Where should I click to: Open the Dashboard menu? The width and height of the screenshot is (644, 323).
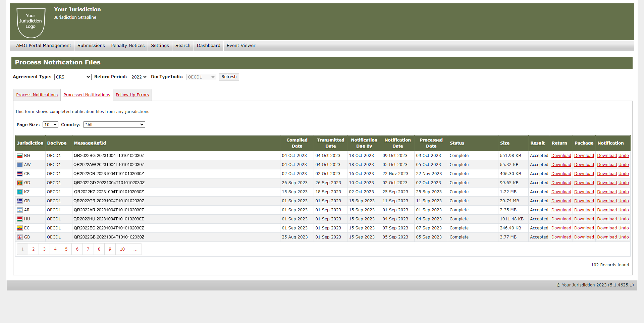click(x=209, y=46)
